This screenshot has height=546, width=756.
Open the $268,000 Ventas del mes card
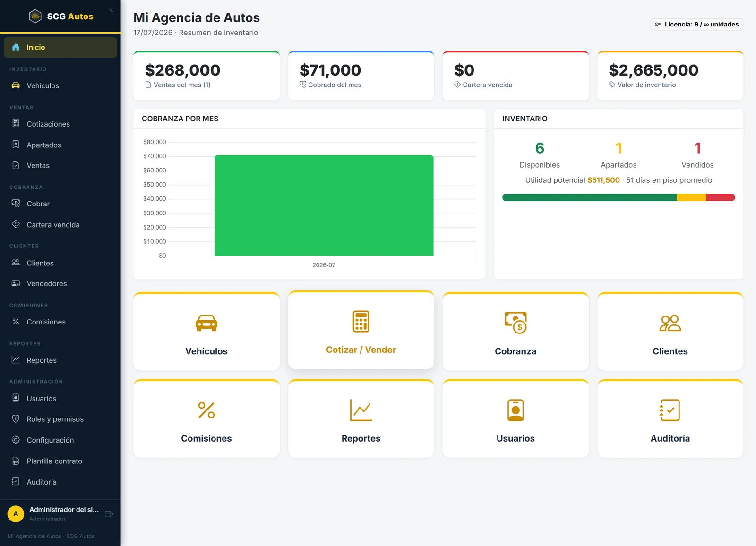pyautogui.click(x=206, y=76)
